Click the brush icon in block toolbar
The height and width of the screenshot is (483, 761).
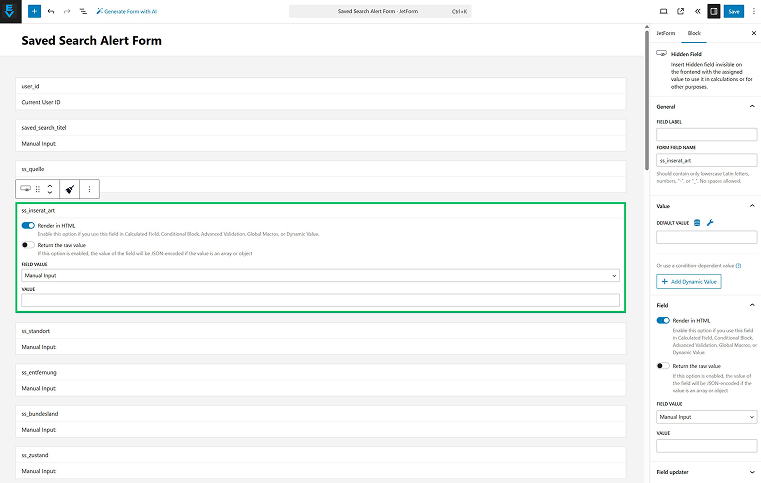pyautogui.click(x=70, y=189)
